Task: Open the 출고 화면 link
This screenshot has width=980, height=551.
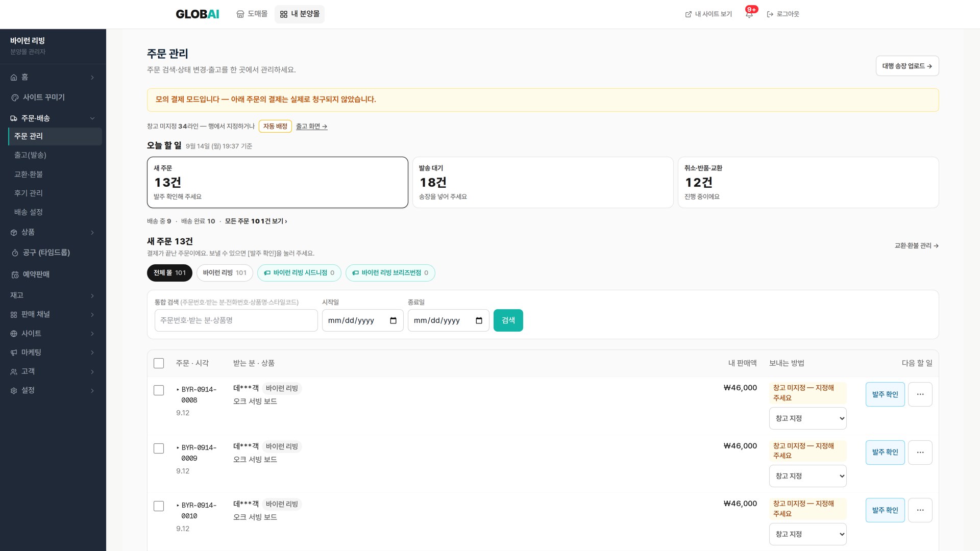Action: (x=311, y=127)
